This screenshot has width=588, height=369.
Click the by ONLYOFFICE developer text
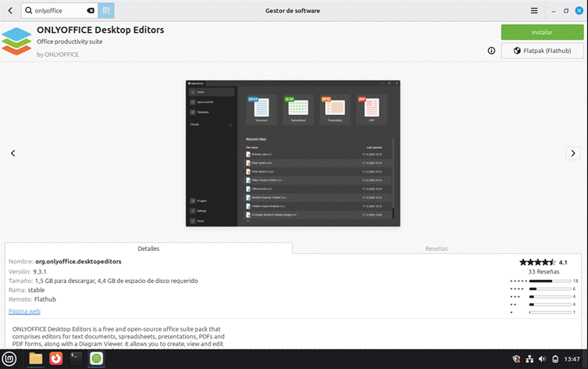point(58,55)
